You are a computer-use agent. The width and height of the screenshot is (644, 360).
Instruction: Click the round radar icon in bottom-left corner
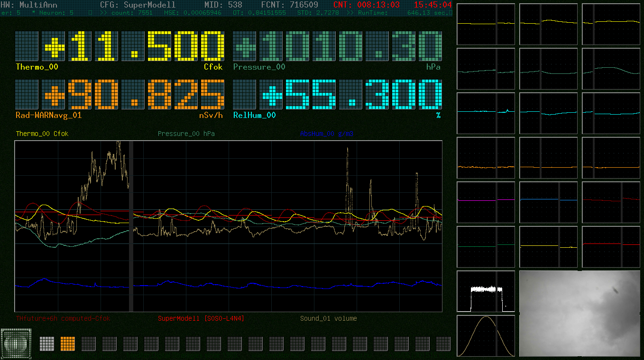point(17,344)
